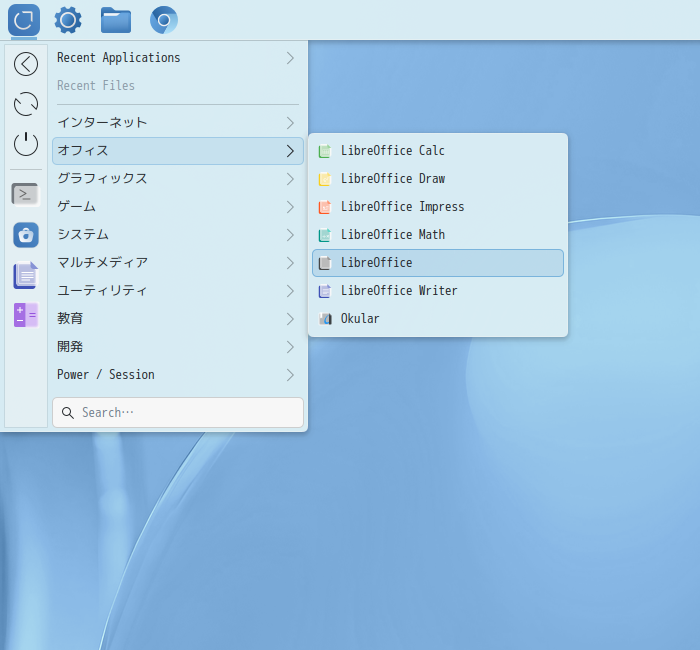
Task: Expand the Recent Applications arrow
Action: (x=290, y=58)
